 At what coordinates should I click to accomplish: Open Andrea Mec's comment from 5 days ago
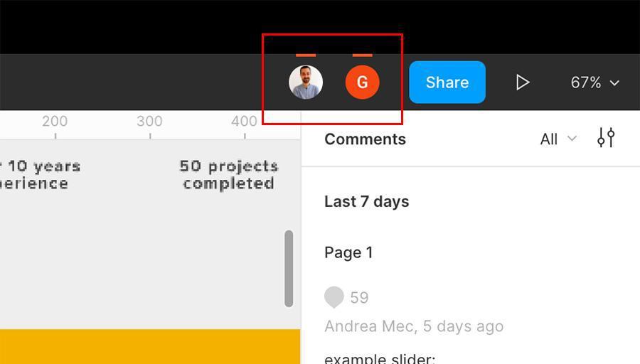[x=413, y=326]
